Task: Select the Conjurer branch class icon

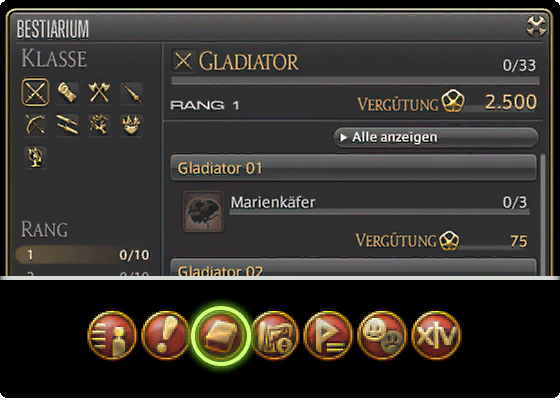Action: [99, 124]
